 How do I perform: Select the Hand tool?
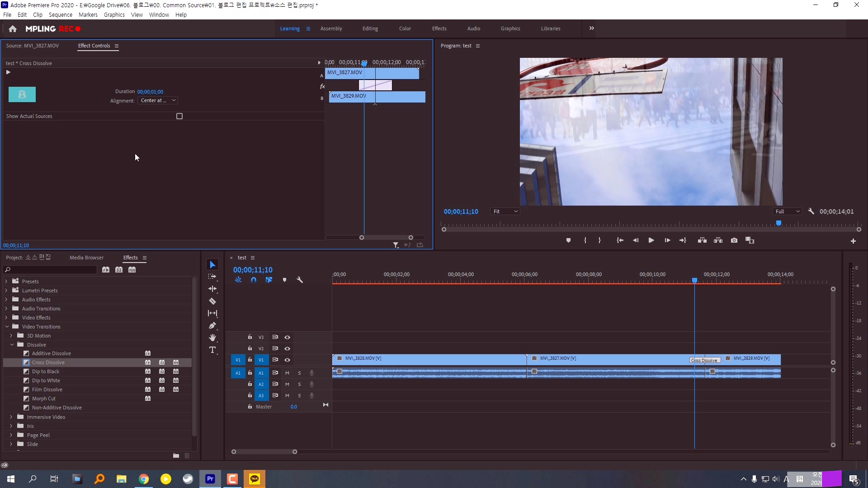tap(212, 338)
